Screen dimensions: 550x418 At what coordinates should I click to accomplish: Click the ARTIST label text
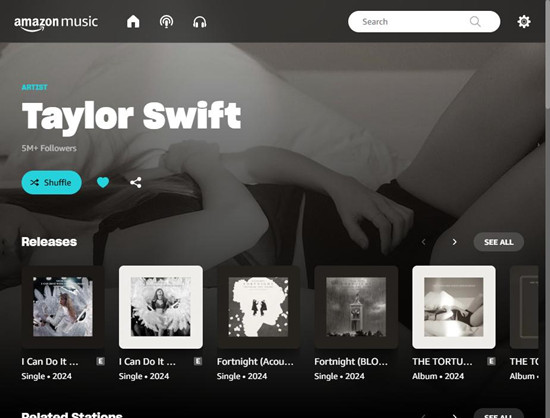(34, 87)
